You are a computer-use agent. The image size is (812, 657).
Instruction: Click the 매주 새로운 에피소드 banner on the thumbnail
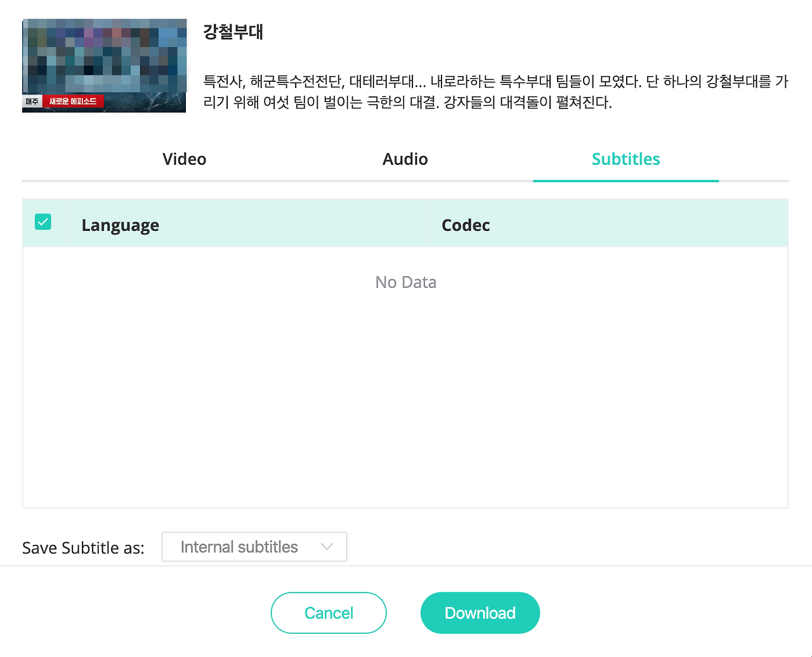[63, 100]
